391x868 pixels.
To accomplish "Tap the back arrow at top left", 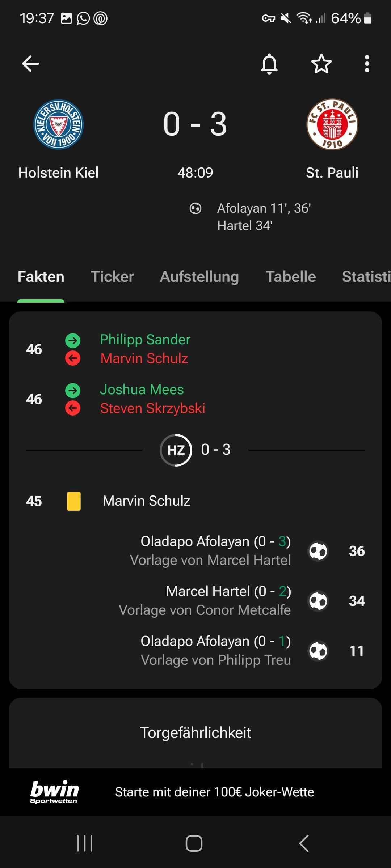I will [x=30, y=64].
